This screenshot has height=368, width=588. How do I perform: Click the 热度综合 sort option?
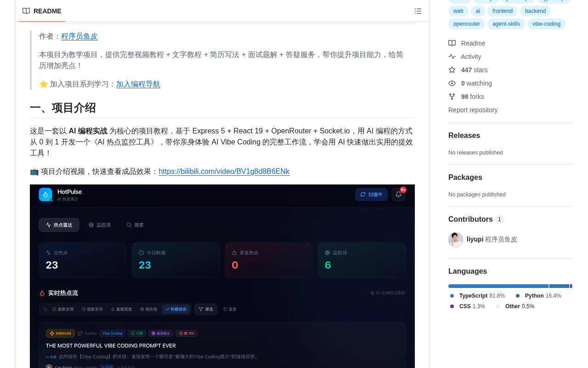[x=176, y=309]
